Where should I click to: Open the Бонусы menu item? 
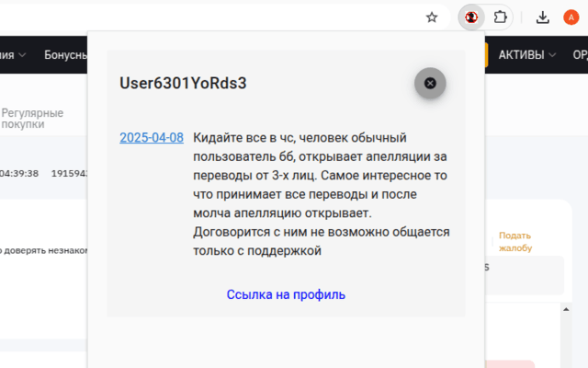tap(65, 55)
